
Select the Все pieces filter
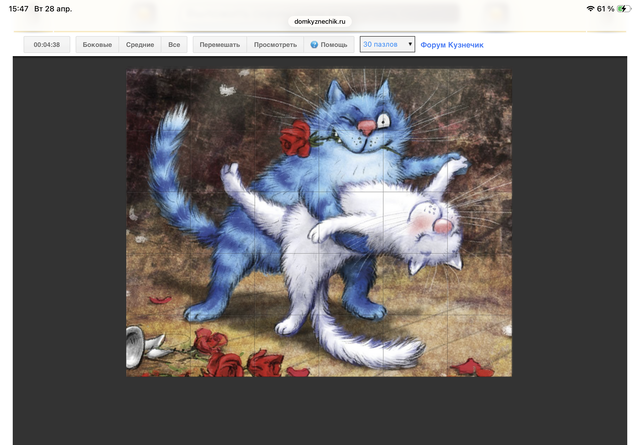[x=174, y=45]
